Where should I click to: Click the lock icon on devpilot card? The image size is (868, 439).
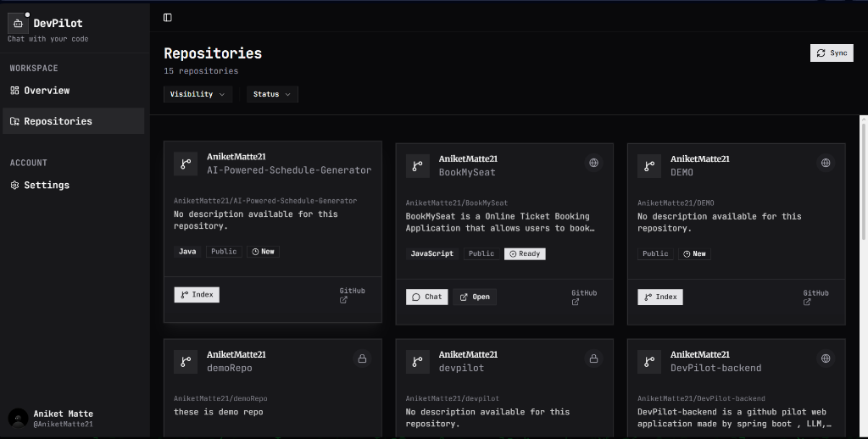pyautogui.click(x=593, y=358)
